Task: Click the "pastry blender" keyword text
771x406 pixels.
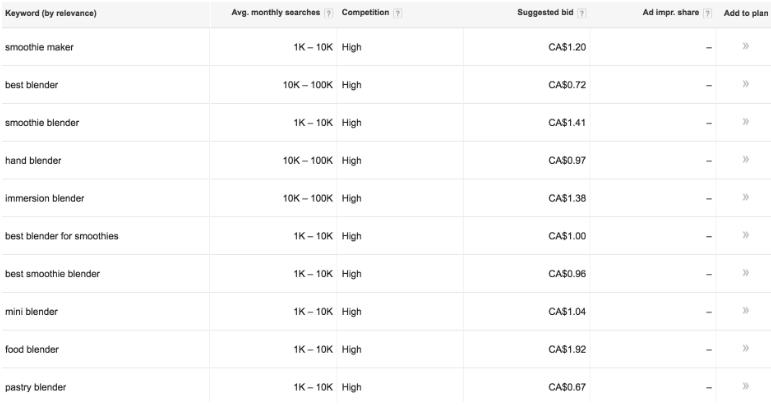Action: 37,387
